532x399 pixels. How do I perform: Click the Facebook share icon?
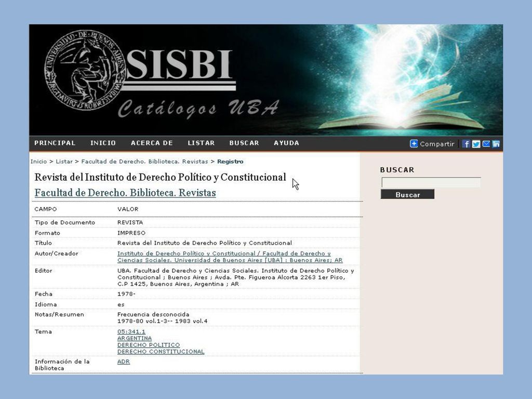tap(466, 144)
